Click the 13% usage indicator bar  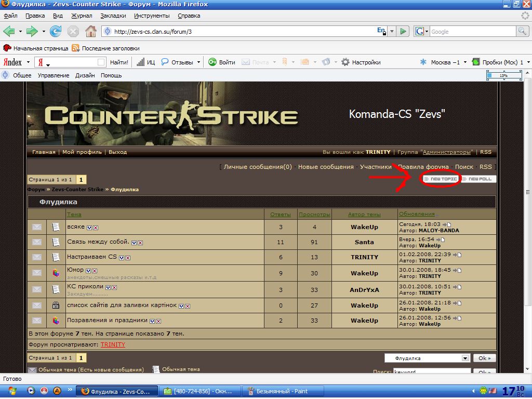(x=504, y=75)
